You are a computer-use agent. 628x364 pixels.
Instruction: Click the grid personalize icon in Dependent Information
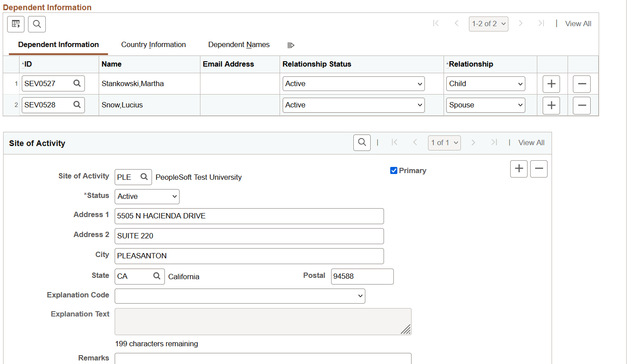(16, 24)
